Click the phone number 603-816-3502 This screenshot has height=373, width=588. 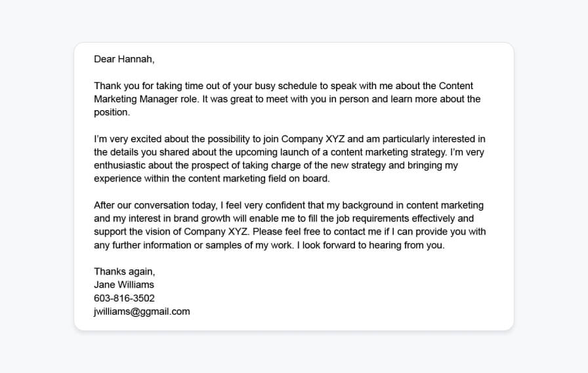point(124,298)
